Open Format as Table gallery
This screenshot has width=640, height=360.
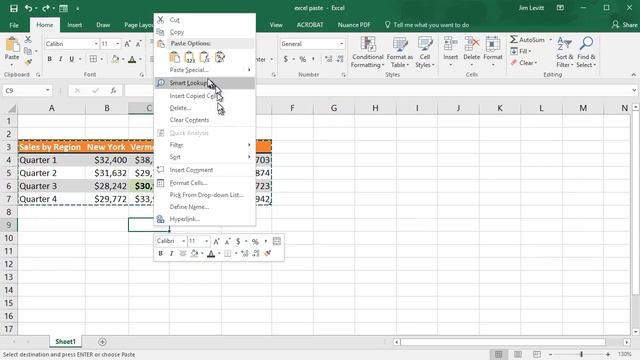(400, 52)
